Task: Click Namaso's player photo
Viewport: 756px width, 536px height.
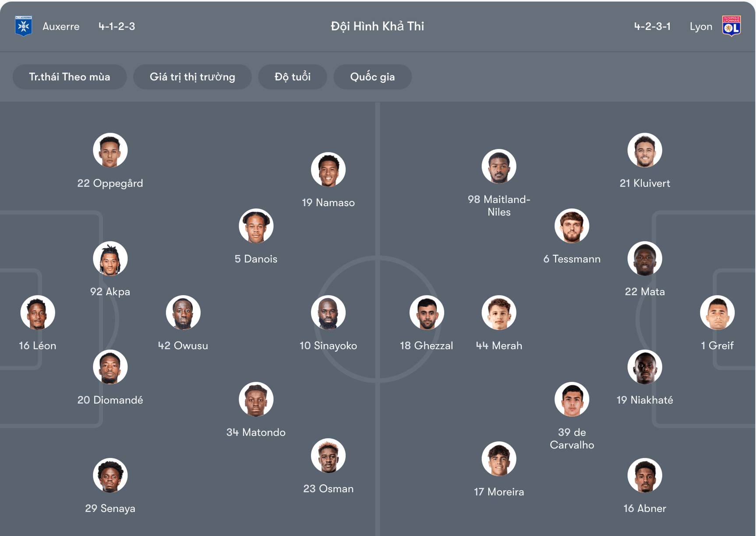Action: 329,169
